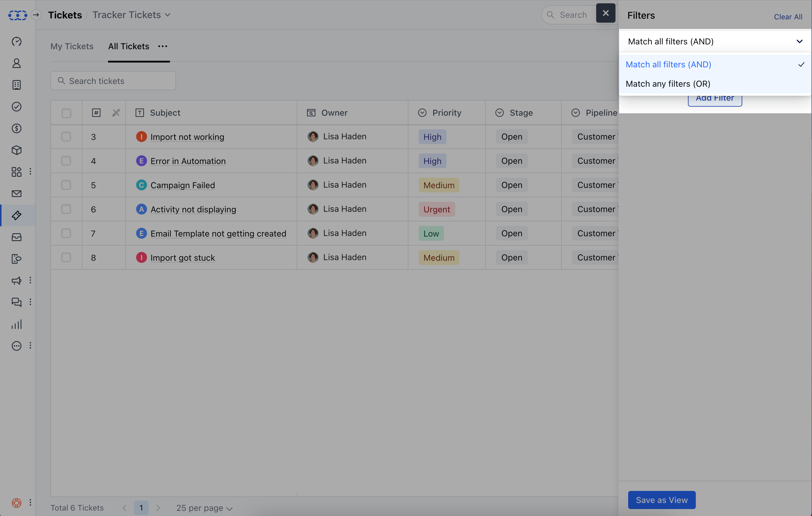This screenshot has width=812, height=516.
Task: Check the box for Campaign Failed ticket
Action: click(66, 185)
